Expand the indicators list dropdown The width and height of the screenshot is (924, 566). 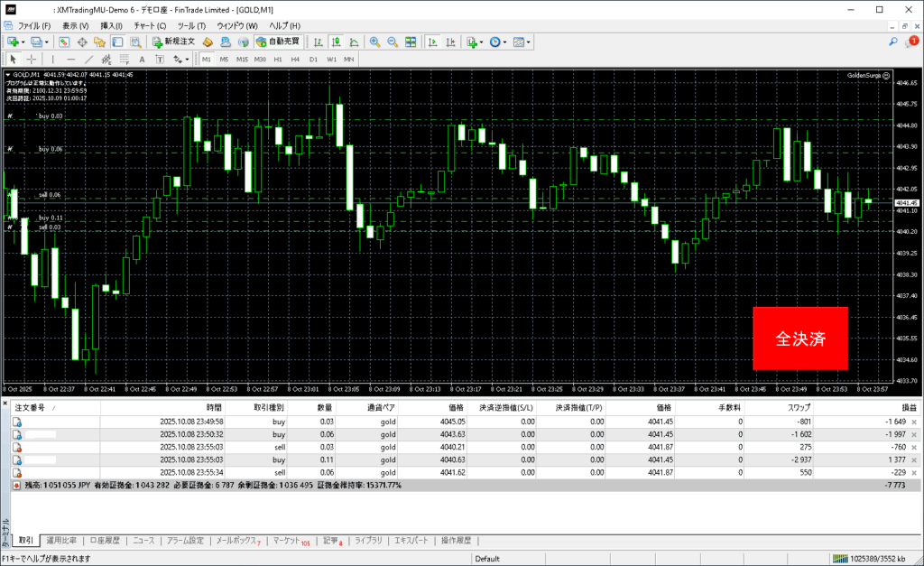pos(481,42)
